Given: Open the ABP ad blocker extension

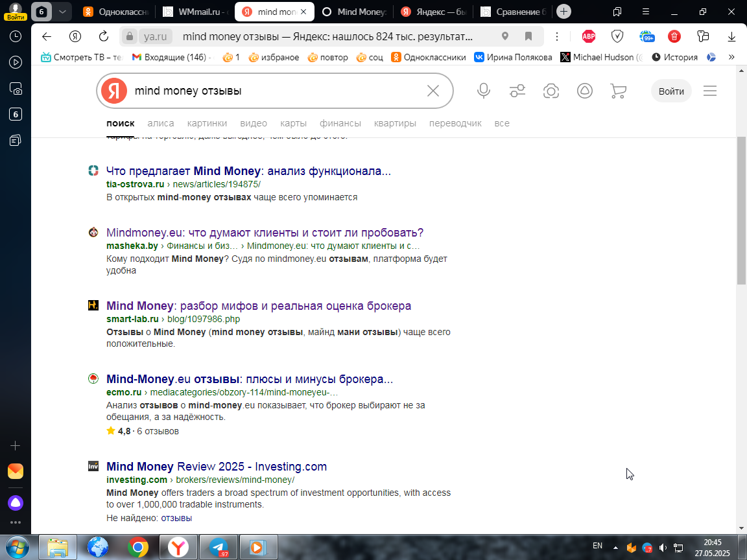Looking at the screenshot, I should [589, 36].
